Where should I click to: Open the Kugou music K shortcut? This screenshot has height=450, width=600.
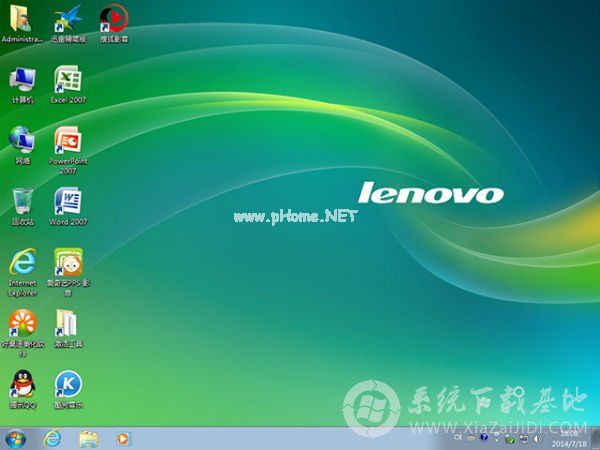(68, 390)
